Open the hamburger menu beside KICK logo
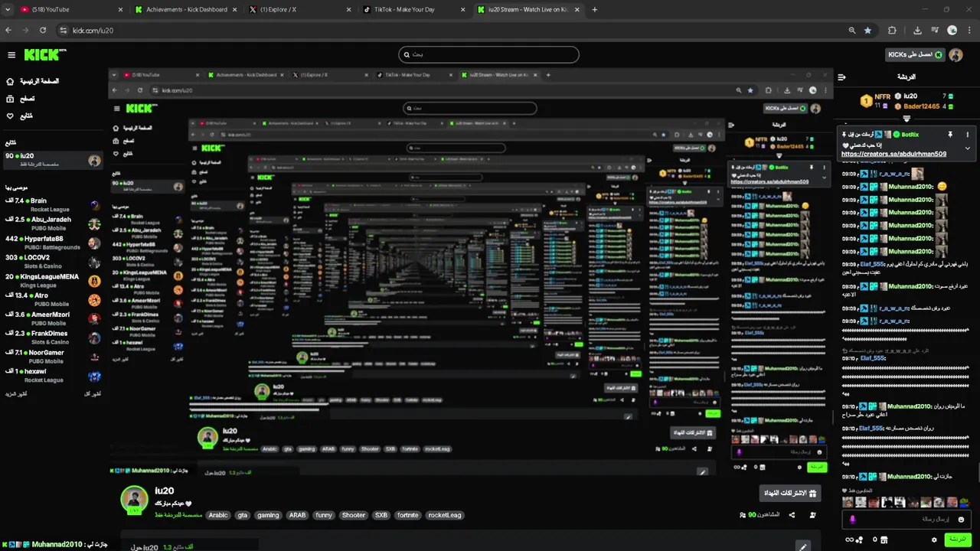Screen dimensions: 980x551 pyautogui.click(x=11, y=55)
